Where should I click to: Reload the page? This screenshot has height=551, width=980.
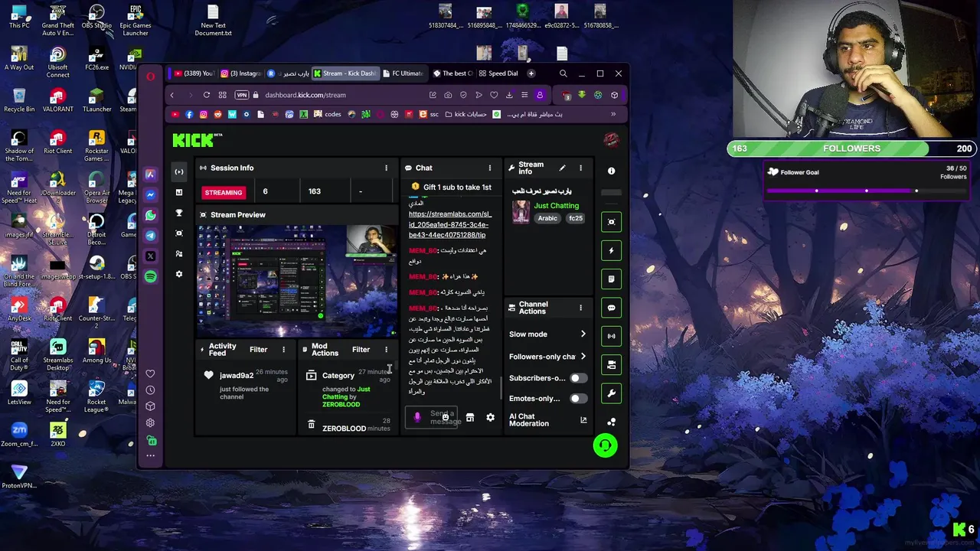click(207, 95)
